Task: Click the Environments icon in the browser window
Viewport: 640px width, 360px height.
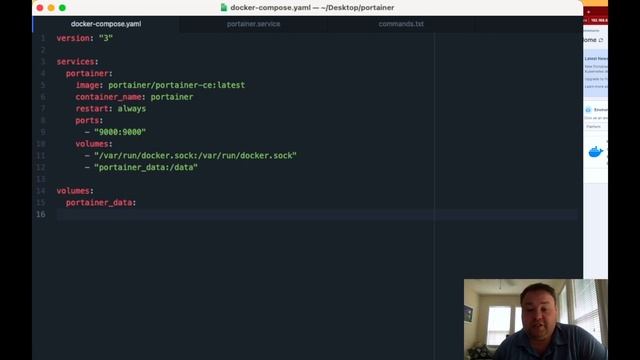Action: coord(588,110)
